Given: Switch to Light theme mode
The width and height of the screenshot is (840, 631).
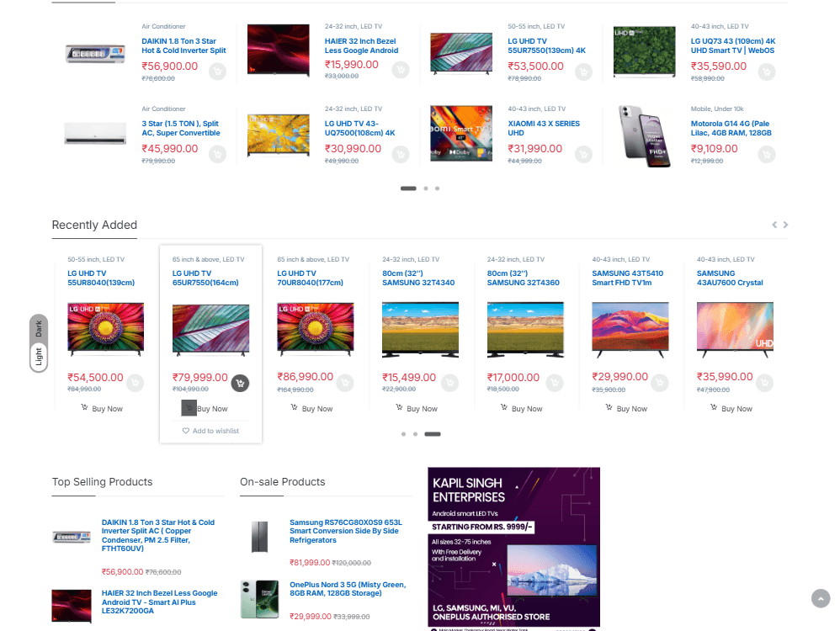Looking at the screenshot, I should (39, 358).
